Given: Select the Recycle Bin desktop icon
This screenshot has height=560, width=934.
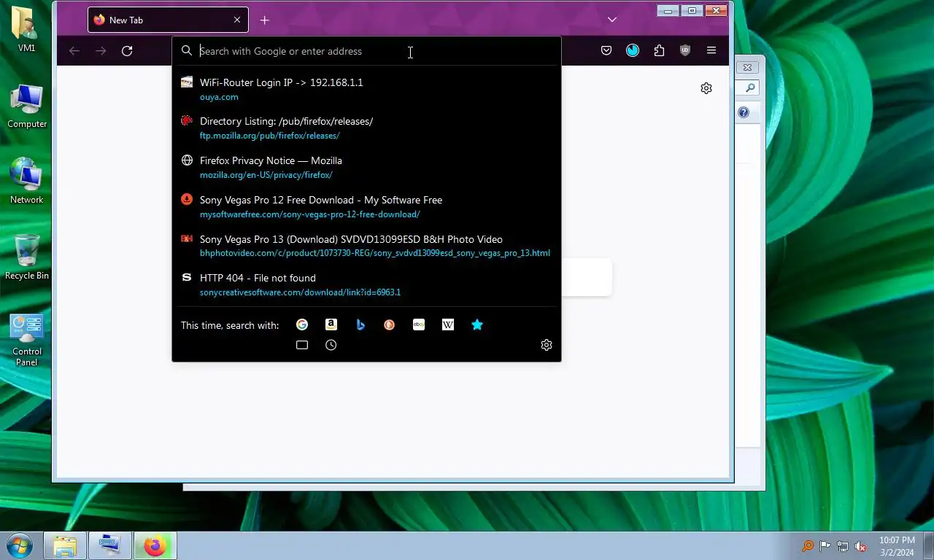Looking at the screenshot, I should point(27,257).
